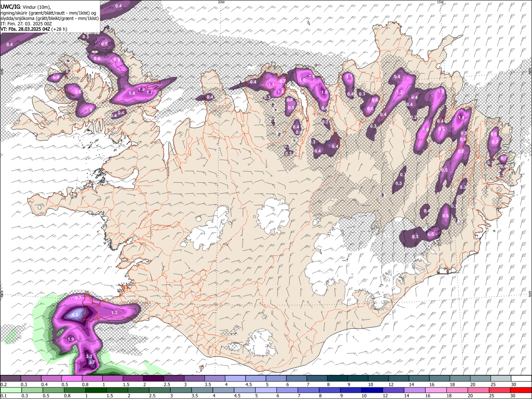
Task: Click the 'rigning/skúrir' legend description line
Action: tap(48, 12)
